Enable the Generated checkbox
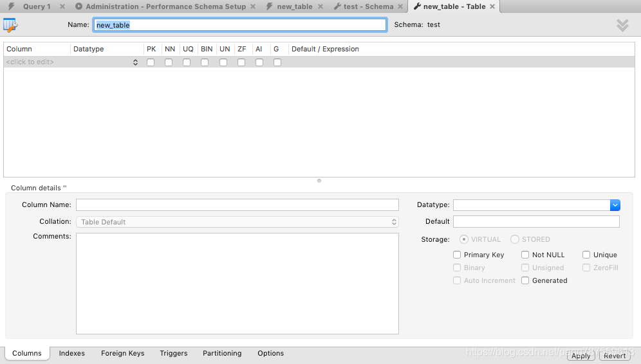Image resolution: width=641 pixels, height=364 pixels. click(525, 280)
